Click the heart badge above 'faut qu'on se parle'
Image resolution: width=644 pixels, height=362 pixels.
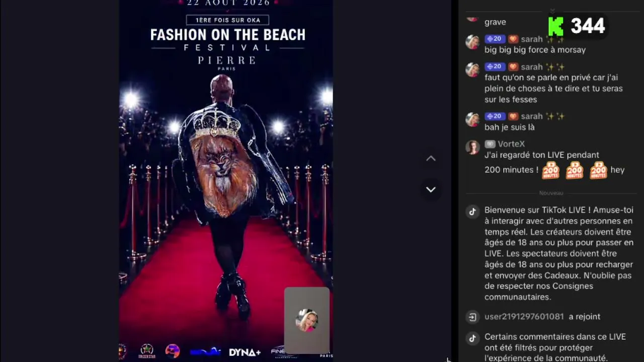click(x=513, y=66)
